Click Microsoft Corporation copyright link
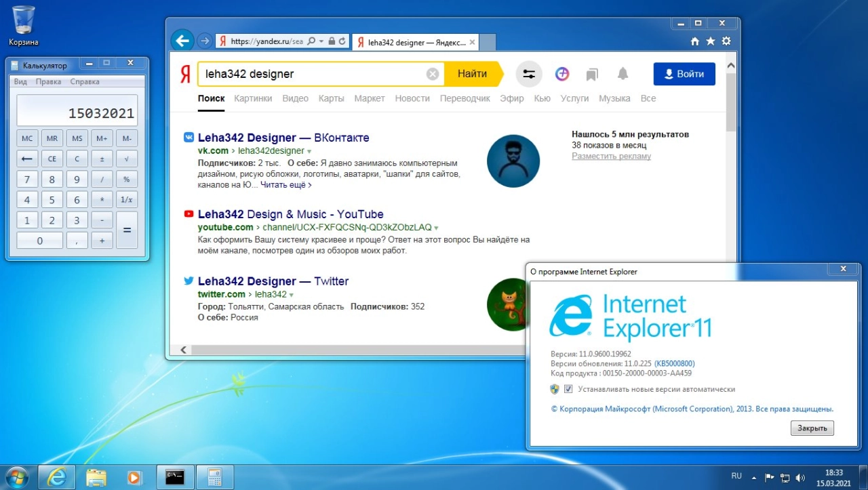This screenshot has width=868, height=490. (692, 409)
